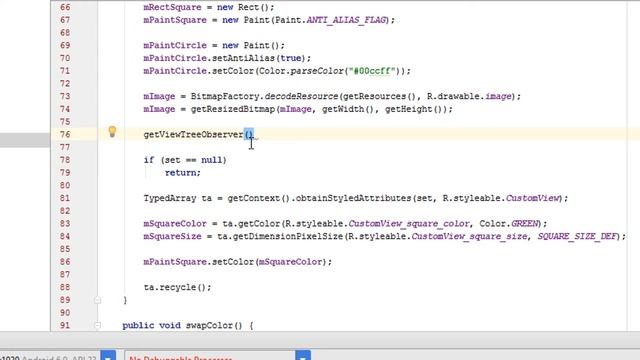Image resolution: width=640 pixels, height=360 pixels.
Task: Click the yellow lightbulb quick-fix icon on line 76
Action: (112, 131)
